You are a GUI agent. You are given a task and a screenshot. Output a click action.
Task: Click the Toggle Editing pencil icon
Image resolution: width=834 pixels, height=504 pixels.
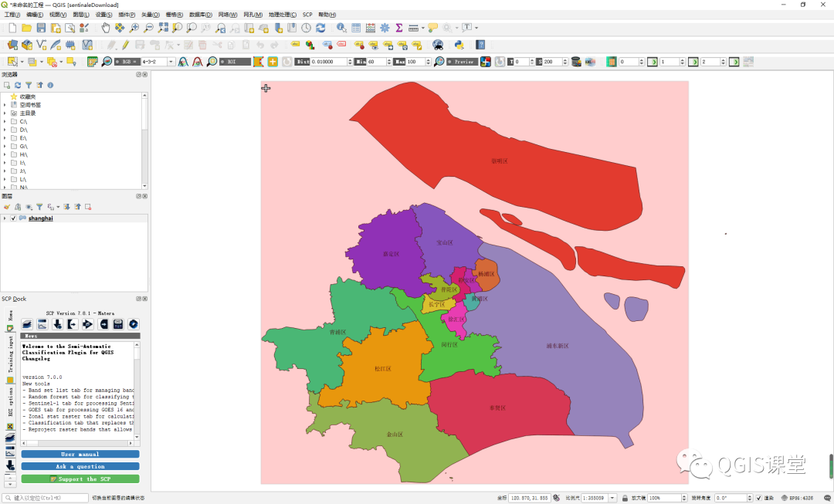[126, 46]
